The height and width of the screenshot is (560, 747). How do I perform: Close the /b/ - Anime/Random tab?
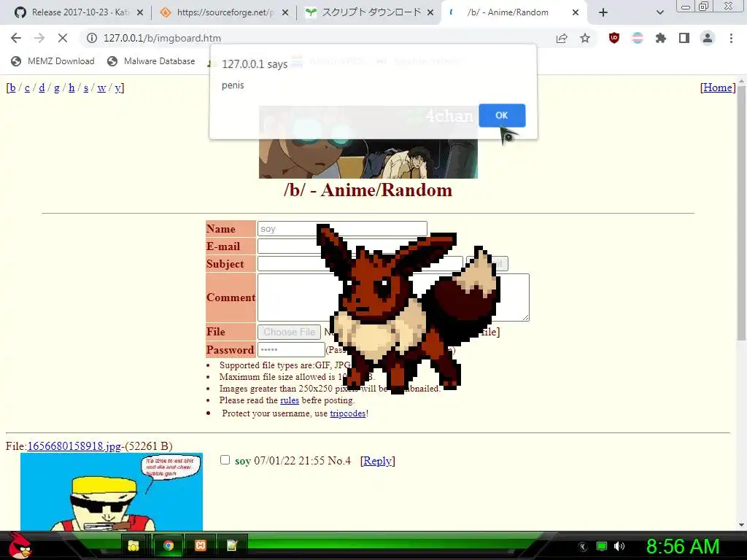pos(576,12)
